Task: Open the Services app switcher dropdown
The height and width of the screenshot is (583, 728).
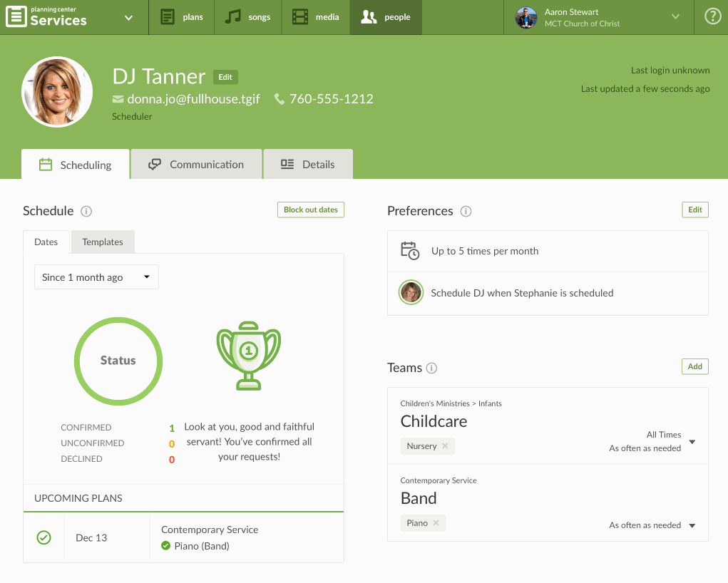Action: pos(128,18)
